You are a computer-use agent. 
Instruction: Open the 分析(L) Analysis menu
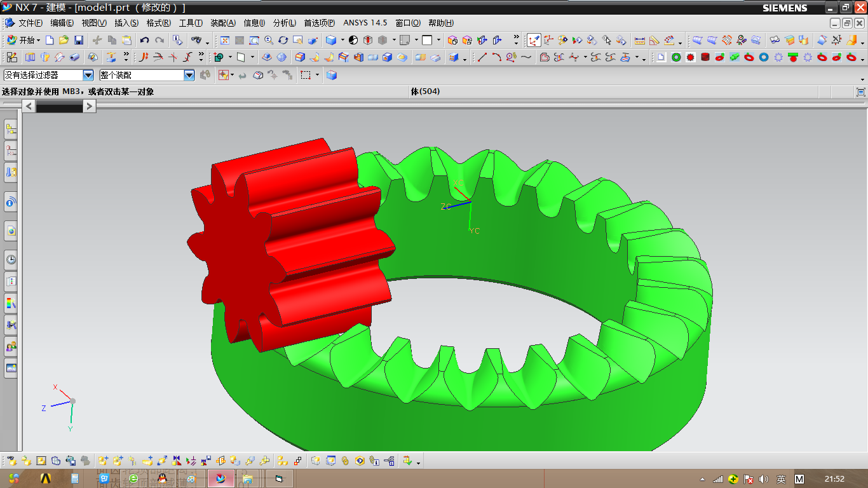tap(285, 23)
